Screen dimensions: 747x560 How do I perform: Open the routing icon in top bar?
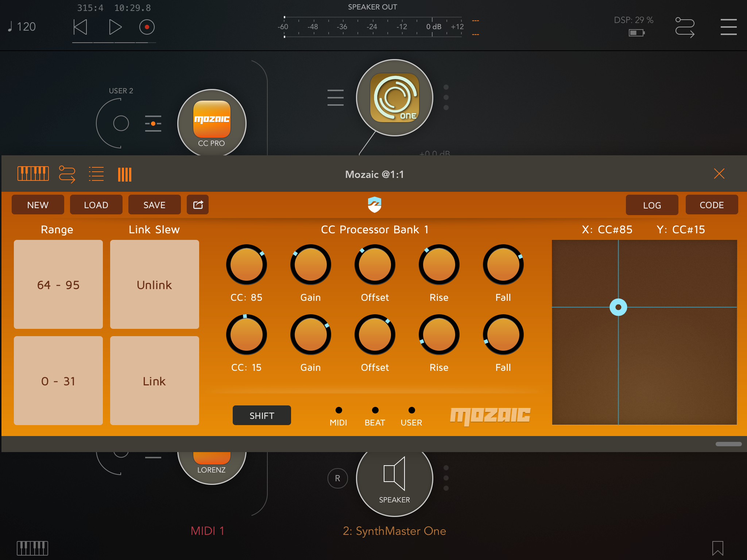click(685, 27)
